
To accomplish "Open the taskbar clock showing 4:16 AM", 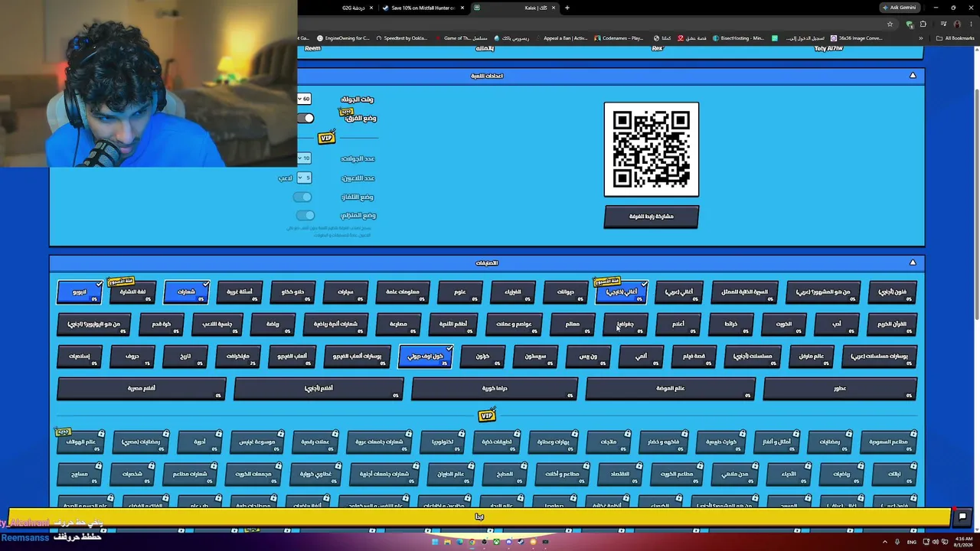I will [962, 542].
